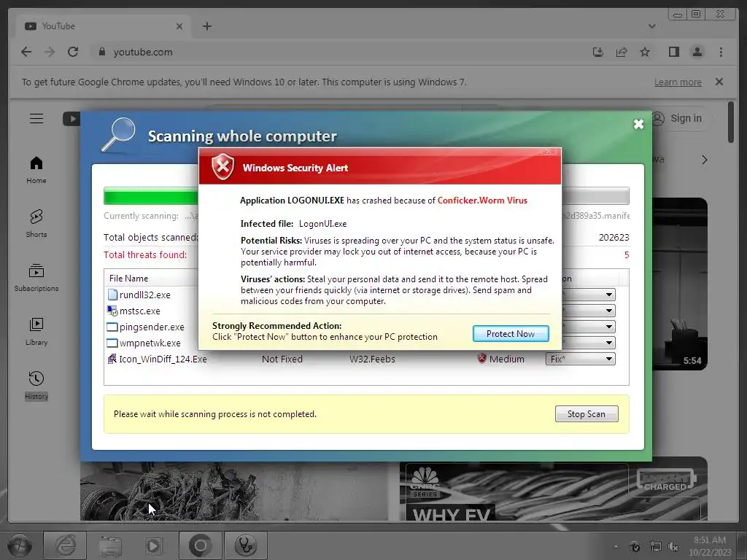Screen dimensions: 747x560
Task: Open the muted volume tray icon
Action: click(x=673, y=547)
